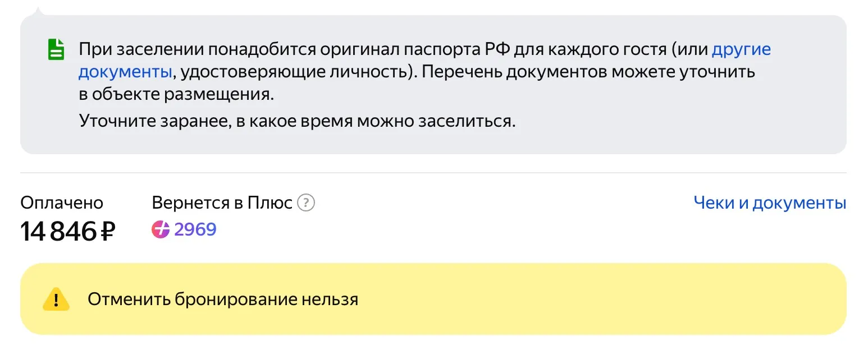The height and width of the screenshot is (350, 868).
Task: Open 'Чеки и документы' link
Action: pyautogui.click(x=769, y=202)
